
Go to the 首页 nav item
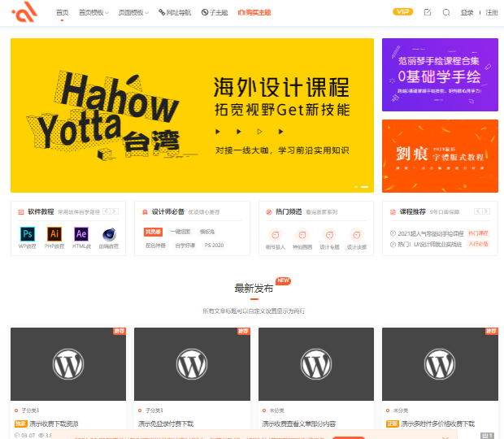63,12
